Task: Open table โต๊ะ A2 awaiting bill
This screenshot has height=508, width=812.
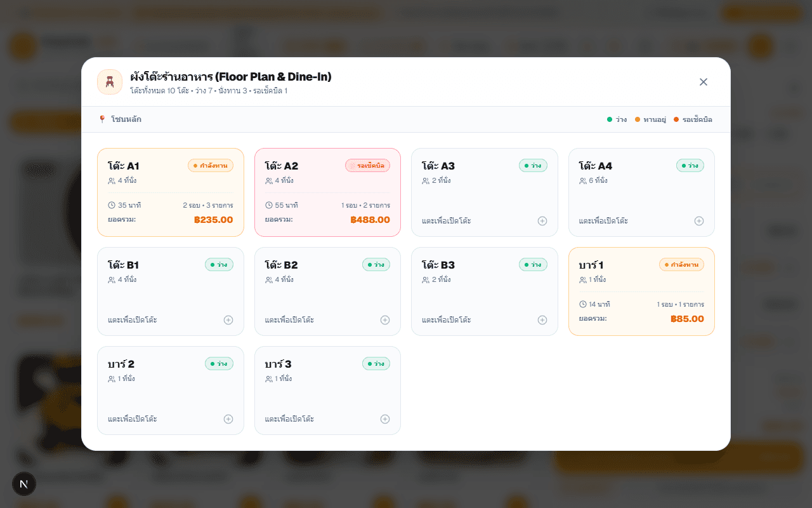Action: (x=327, y=192)
